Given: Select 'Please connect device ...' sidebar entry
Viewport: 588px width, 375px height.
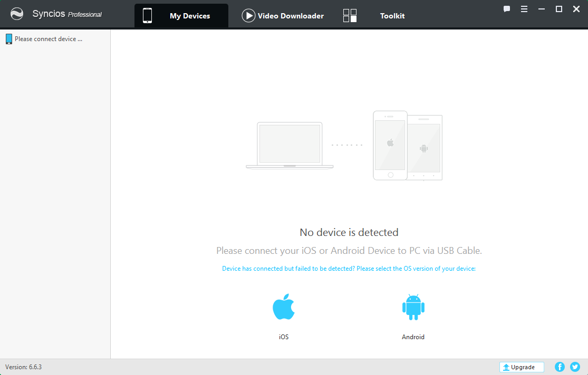Looking at the screenshot, I should (55, 39).
